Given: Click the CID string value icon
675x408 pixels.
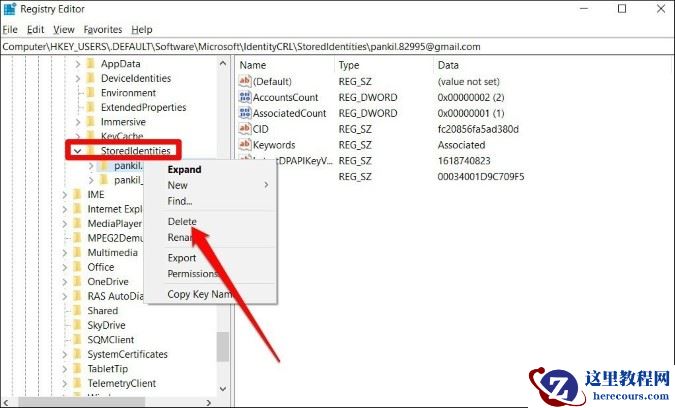Looking at the screenshot, I should tap(245, 129).
